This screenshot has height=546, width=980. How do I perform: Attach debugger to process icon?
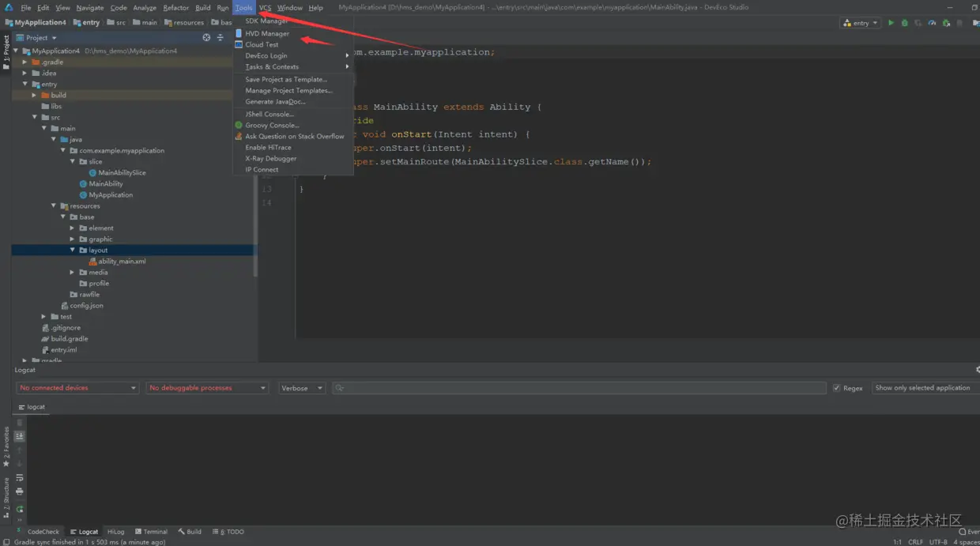[x=946, y=23]
